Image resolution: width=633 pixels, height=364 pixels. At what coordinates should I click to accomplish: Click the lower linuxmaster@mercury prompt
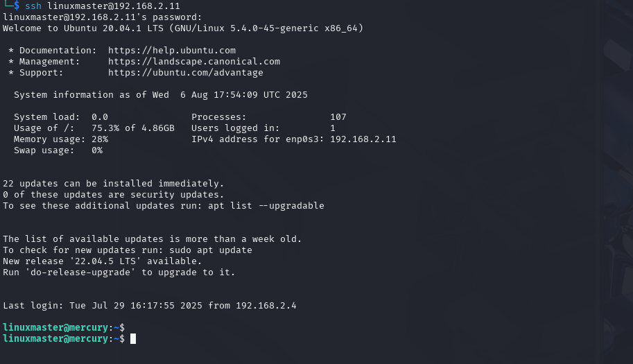point(64,339)
